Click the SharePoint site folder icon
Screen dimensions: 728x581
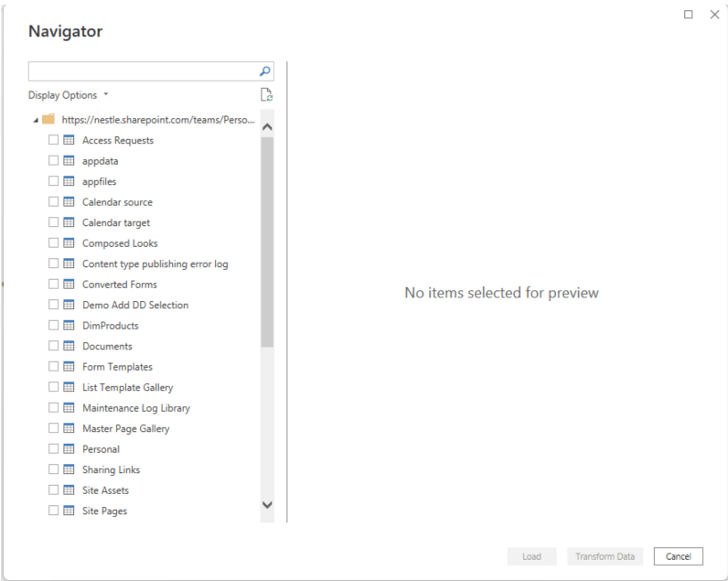tap(48, 120)
